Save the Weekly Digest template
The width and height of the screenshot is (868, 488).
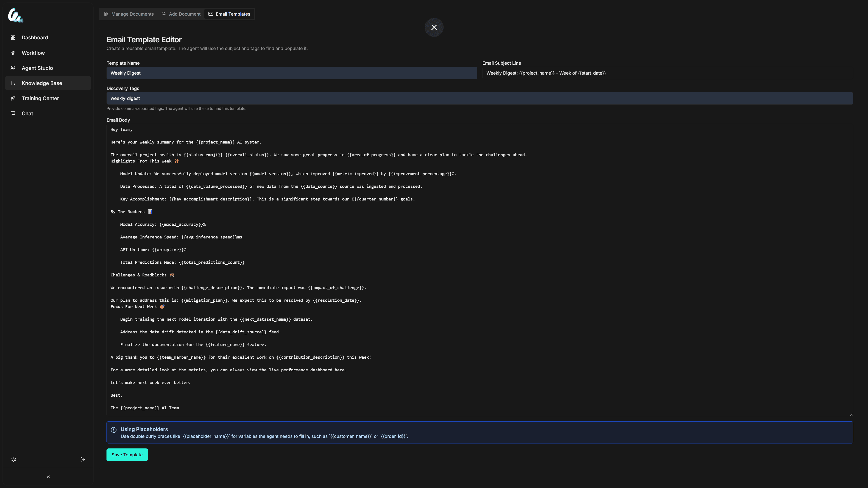[x=127, y=455]
